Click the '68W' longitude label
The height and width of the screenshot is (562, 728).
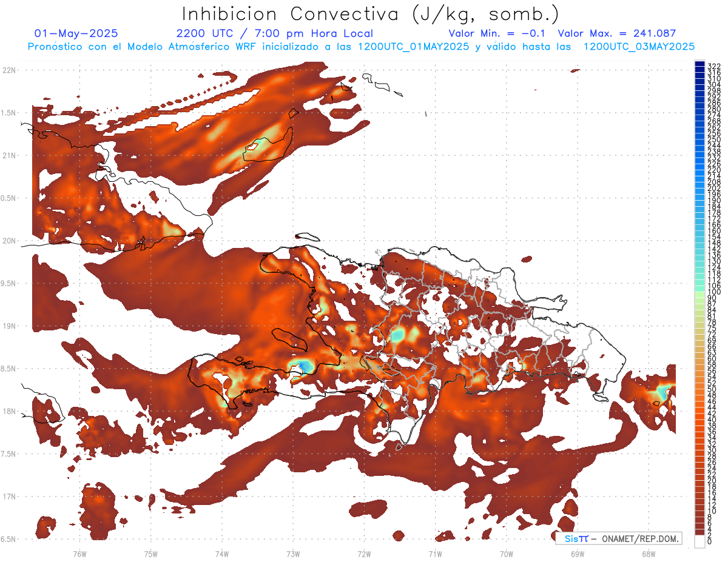[649, 554]
